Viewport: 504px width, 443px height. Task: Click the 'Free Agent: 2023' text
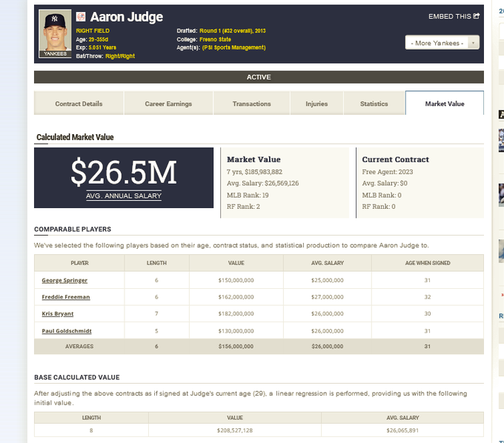point(388,172)
